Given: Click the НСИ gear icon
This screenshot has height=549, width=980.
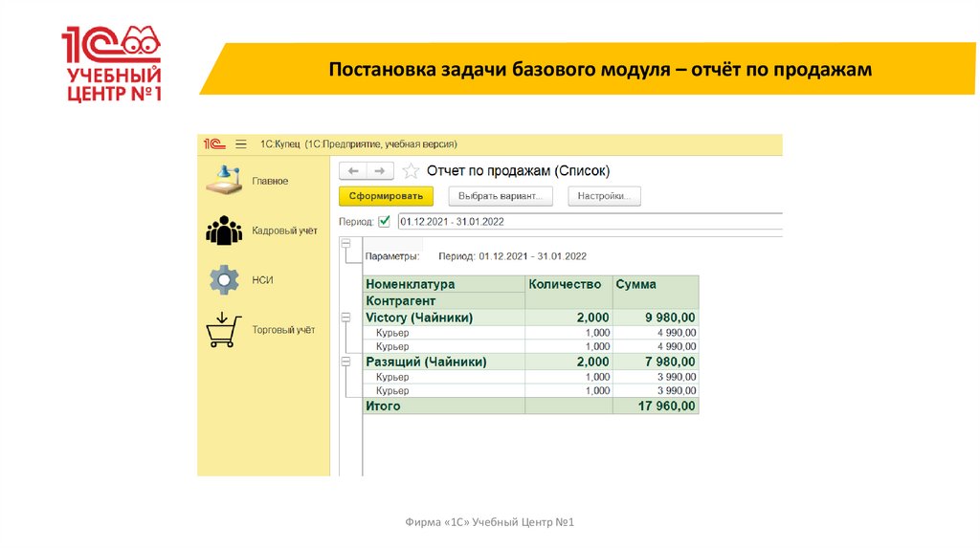Looking at the screenshot, I should tap(224, 280).
